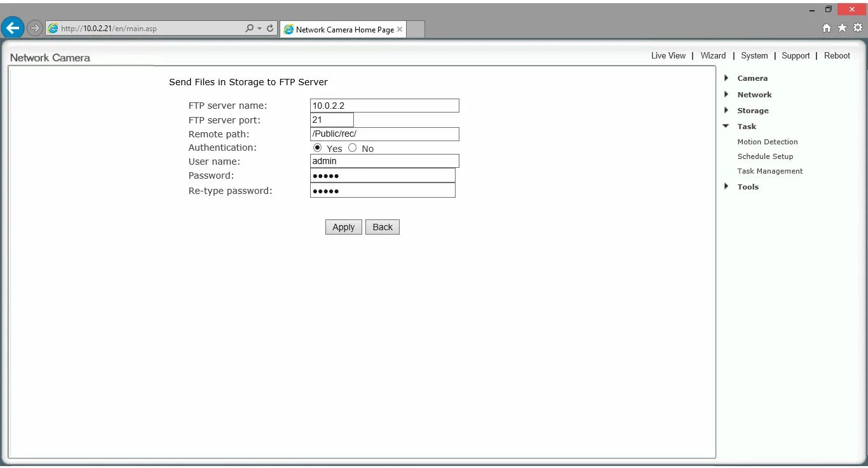Open a new blank browser tab
868x468 pixels.
(415, 29)
